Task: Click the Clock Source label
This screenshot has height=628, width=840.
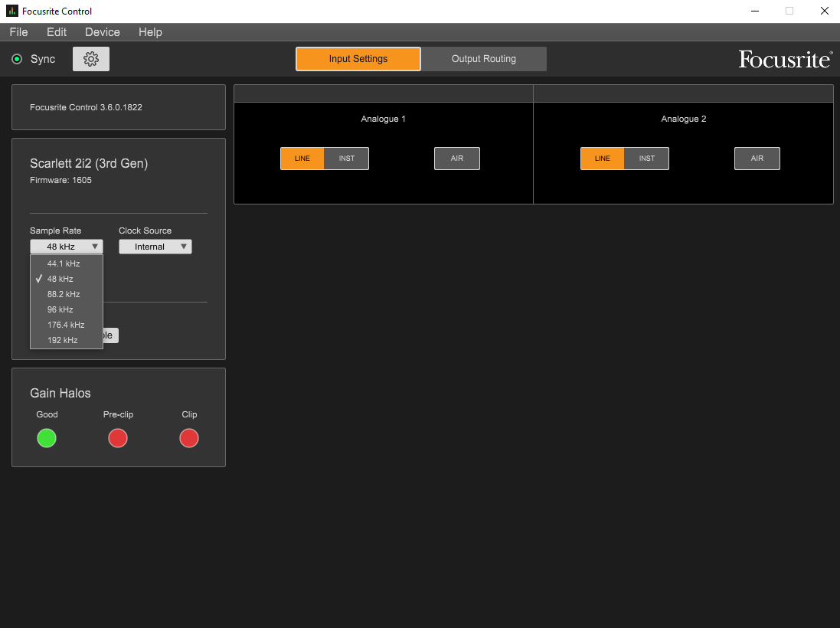Action: coord(145,231)
